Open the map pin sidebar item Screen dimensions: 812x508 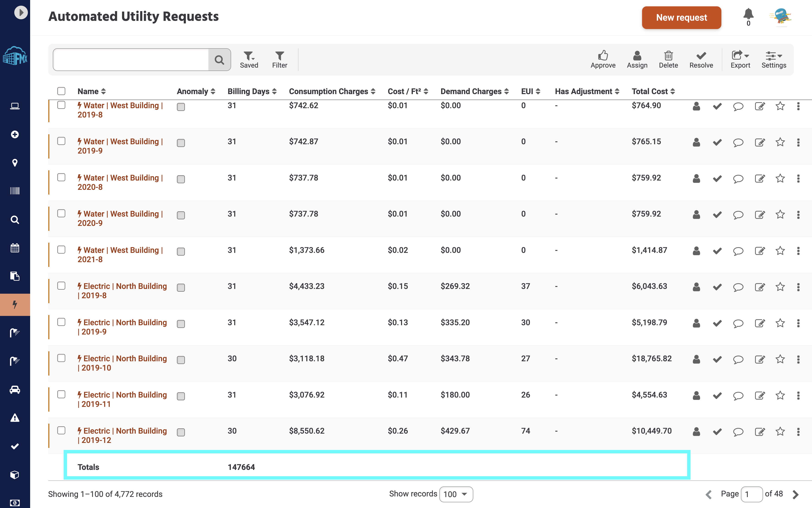pyautogui.click(x=15, y=163)
